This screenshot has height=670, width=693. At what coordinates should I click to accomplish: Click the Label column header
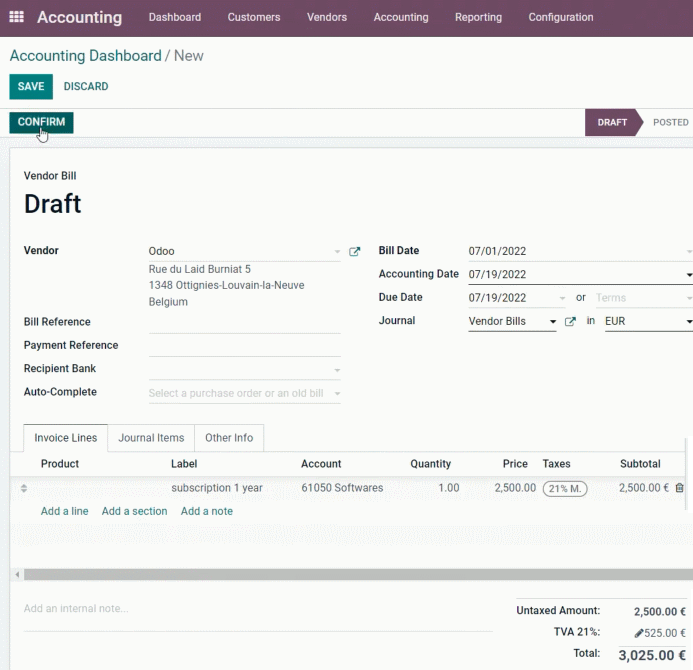pos(184,464)
